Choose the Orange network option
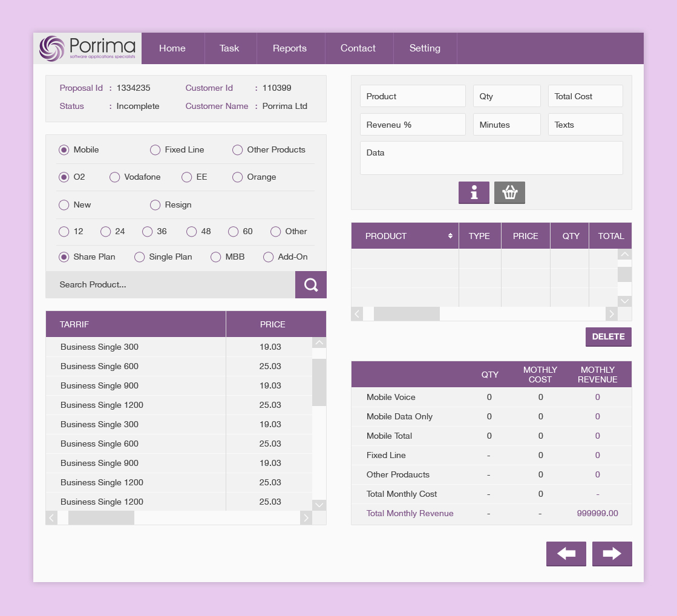Viewport: 677px width, 616px height. (238, 177)
